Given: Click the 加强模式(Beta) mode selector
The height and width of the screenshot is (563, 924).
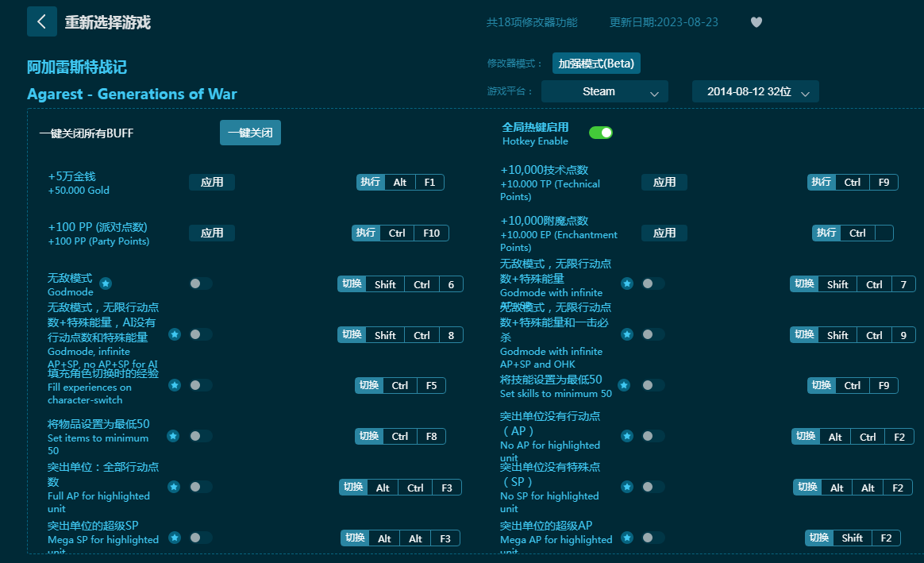Looking at the screenshot, I should [596, 64].
